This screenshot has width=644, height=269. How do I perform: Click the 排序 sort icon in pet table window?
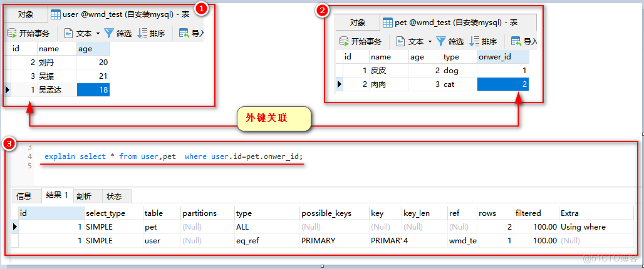474,41
